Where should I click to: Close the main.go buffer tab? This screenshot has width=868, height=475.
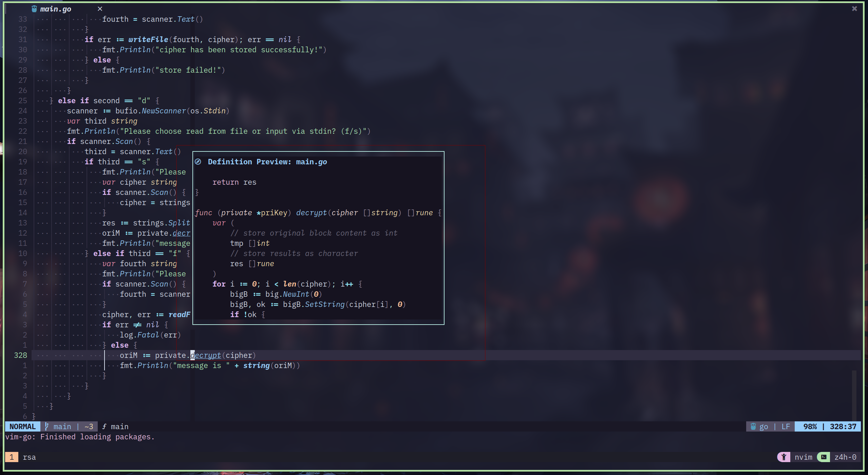pos(100,9)
